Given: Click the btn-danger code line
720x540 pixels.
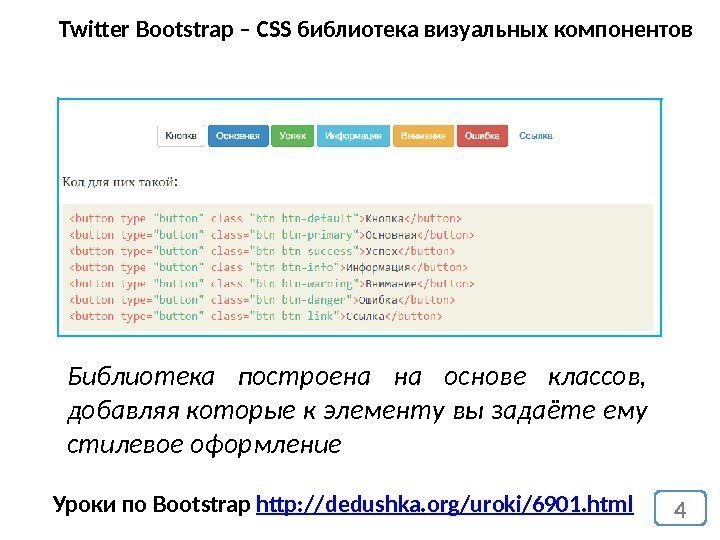Looking at the screenshot, I should 262,300.
